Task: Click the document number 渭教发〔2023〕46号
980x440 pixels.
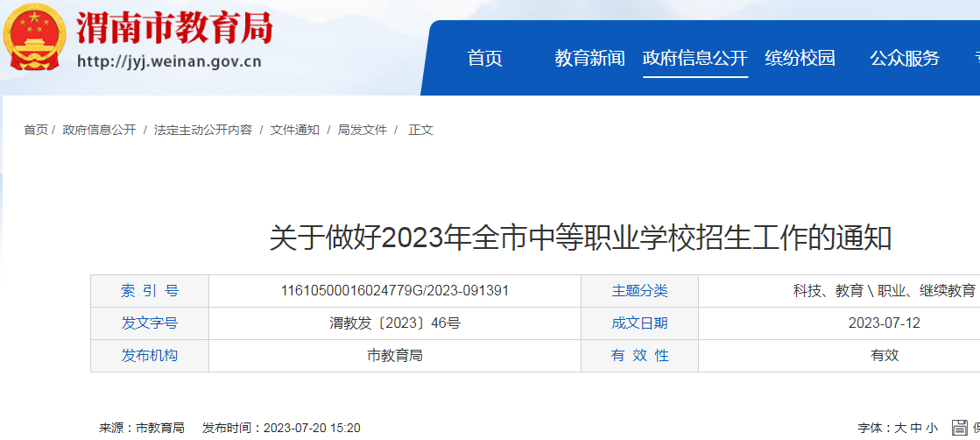Action: [395, 323]
